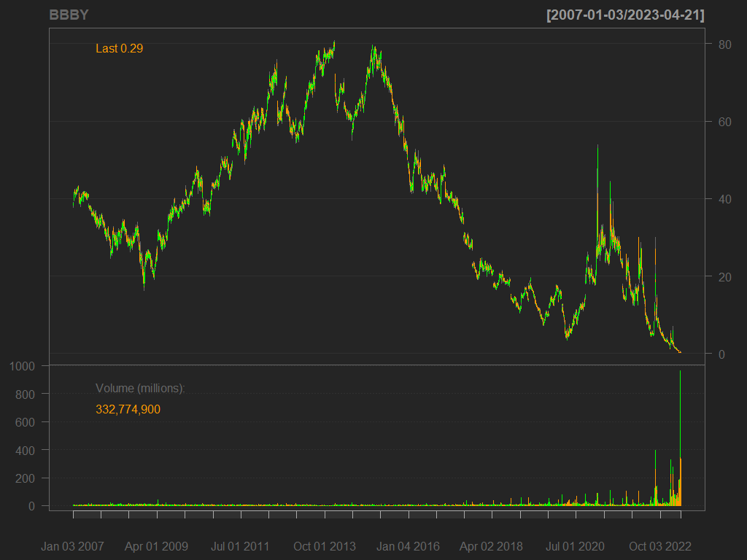Click the Jan 03 2007 x-axis date
747x560 pixels.
(x=72, y=546)
